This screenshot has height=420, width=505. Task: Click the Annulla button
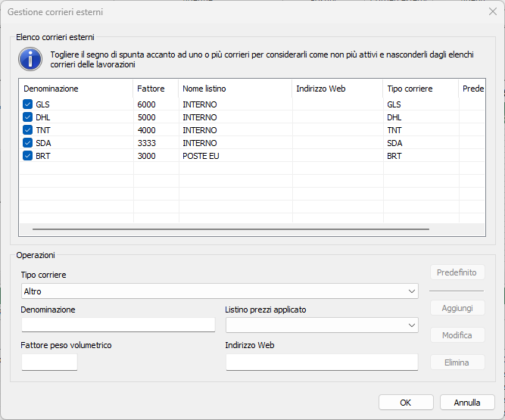click(467, 403)
